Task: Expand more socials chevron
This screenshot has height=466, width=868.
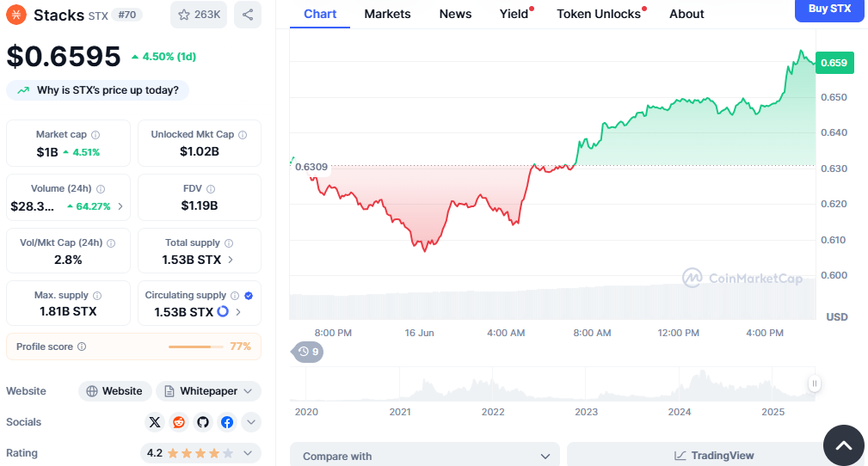Action: [251, 422]
